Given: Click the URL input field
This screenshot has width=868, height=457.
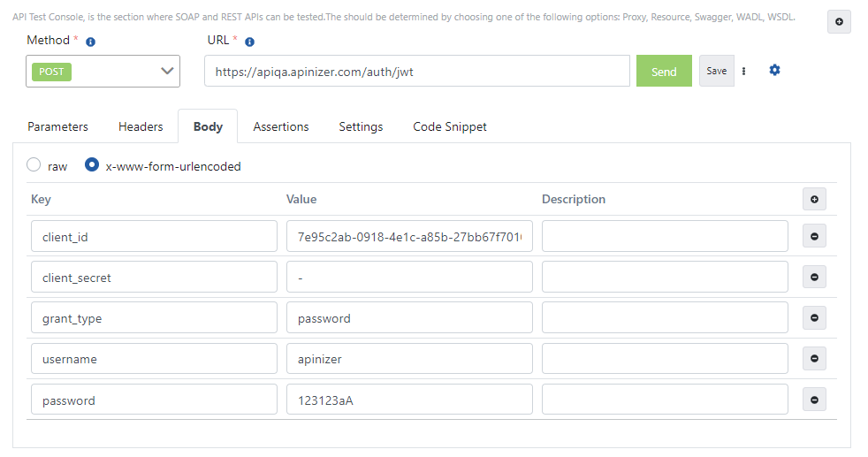Looking at the screenshot, I should click(x=416, y=72).
